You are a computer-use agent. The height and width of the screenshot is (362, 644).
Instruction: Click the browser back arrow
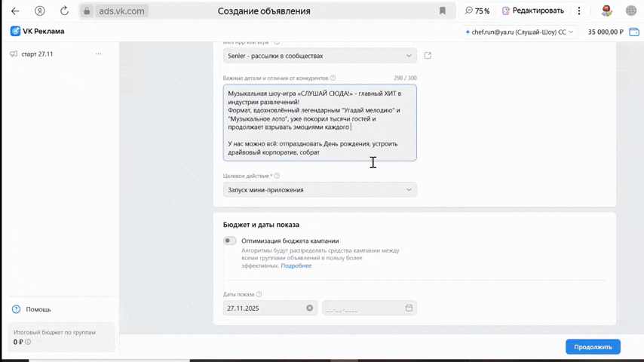15,11
